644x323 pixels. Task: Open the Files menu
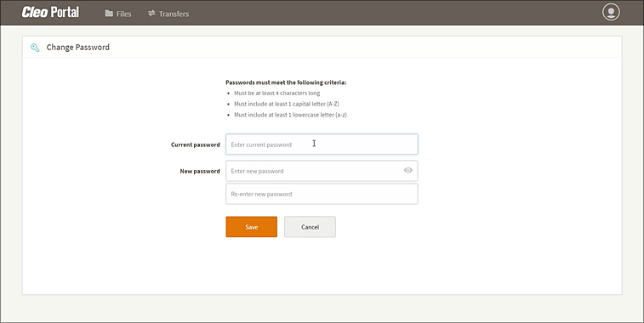point(118,14)
